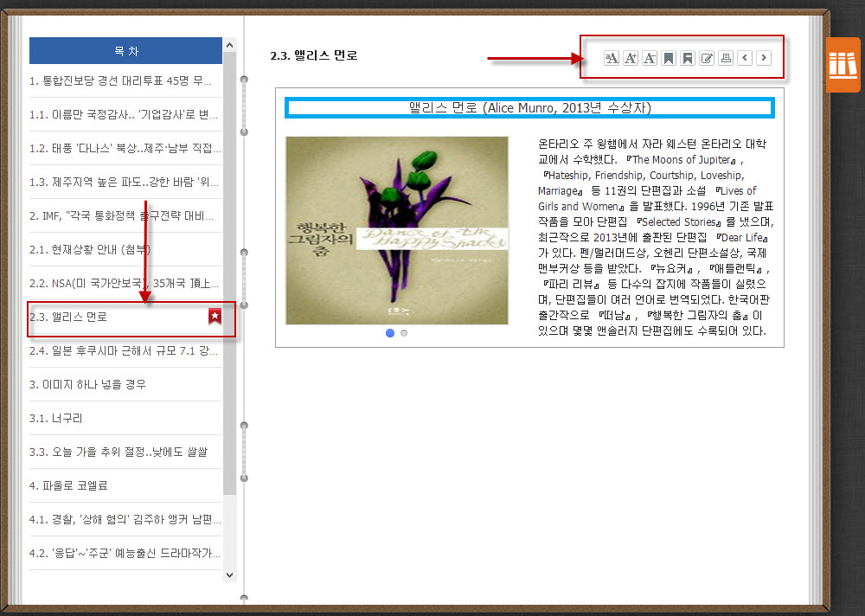The width and height of the screenshot is (865, 616).
Task: Open section 2.1. 현재상황 안내 (첨부)
Action: click(125, 249)
